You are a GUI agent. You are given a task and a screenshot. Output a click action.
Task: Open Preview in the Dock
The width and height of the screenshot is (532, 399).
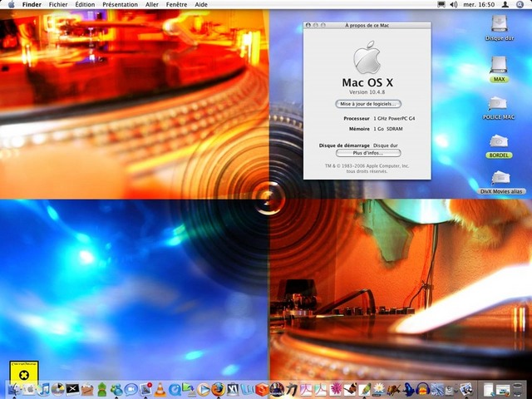(466, 389)
